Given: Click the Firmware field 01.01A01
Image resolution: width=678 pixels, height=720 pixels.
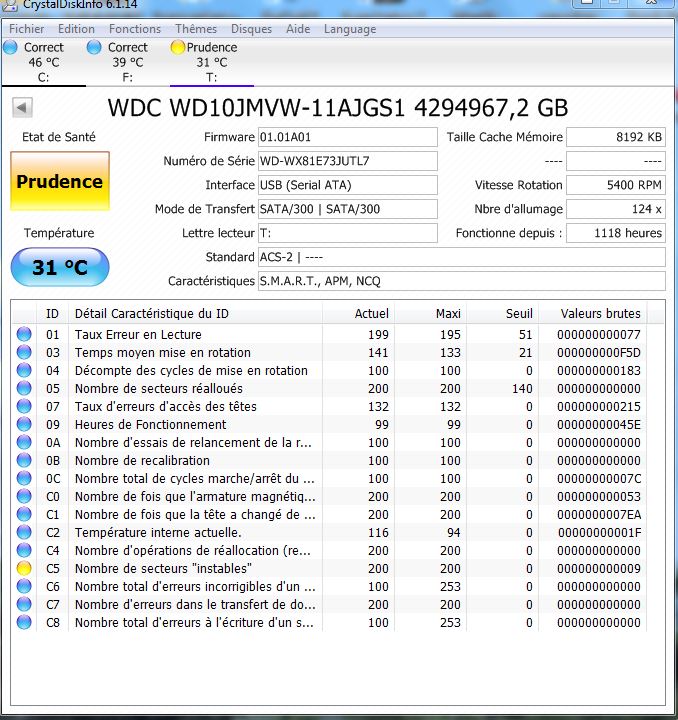Looking at the screenshot, I should pyautogui.click(x=347, y=137).
